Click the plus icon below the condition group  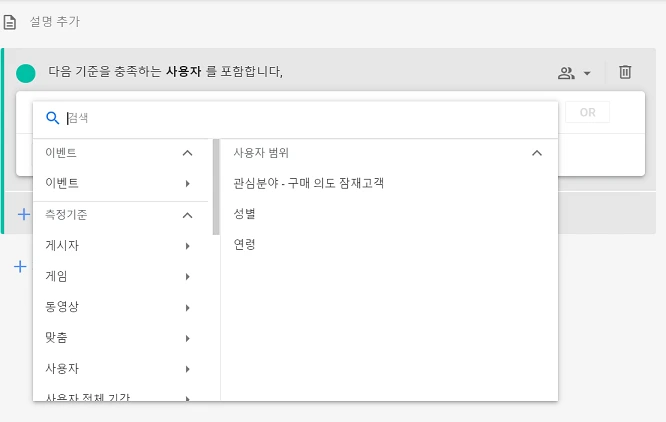20,267
